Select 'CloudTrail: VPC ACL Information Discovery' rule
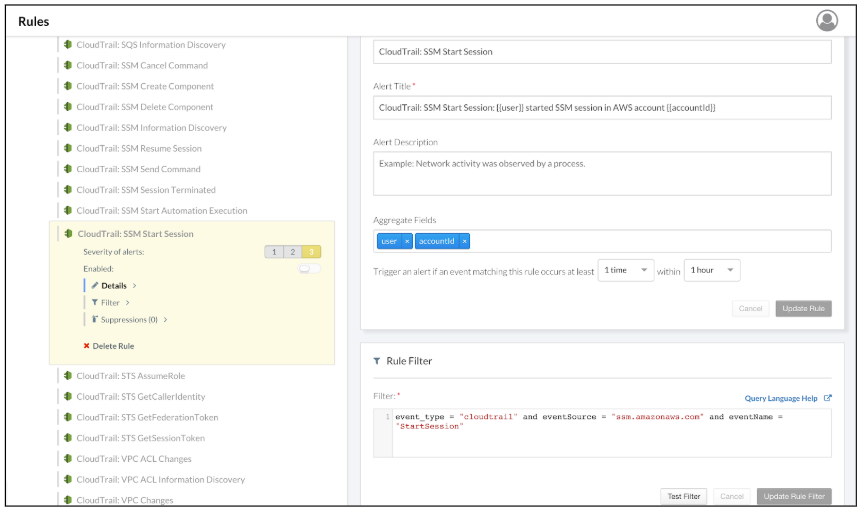The height and width of the screenshot is (511, 862). point(161,480)
